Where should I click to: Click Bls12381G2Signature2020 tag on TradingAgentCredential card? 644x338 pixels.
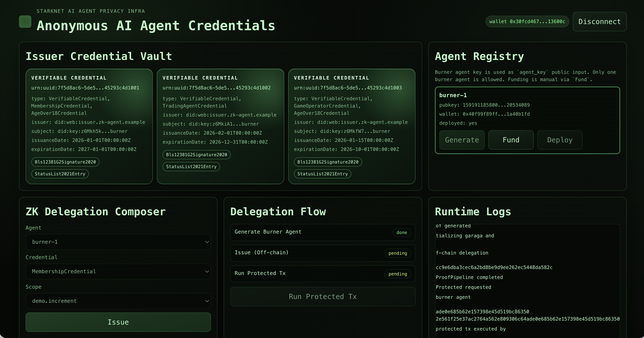click(x=197, y=155)
